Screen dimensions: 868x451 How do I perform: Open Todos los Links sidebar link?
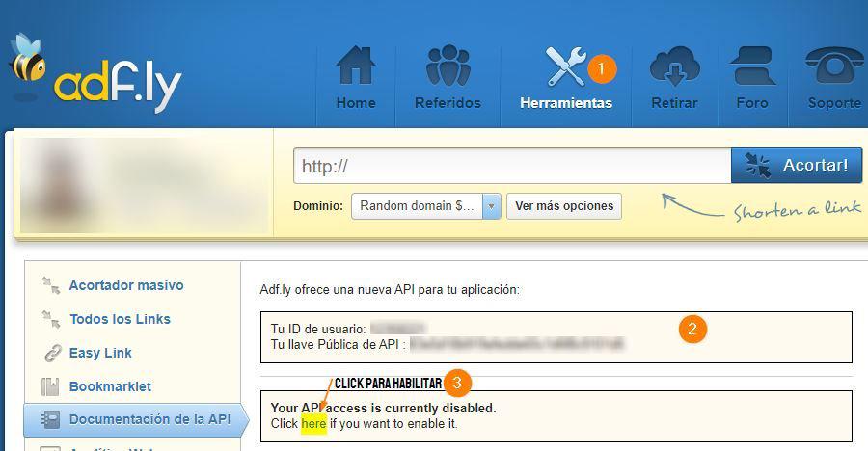coord(121,319)
